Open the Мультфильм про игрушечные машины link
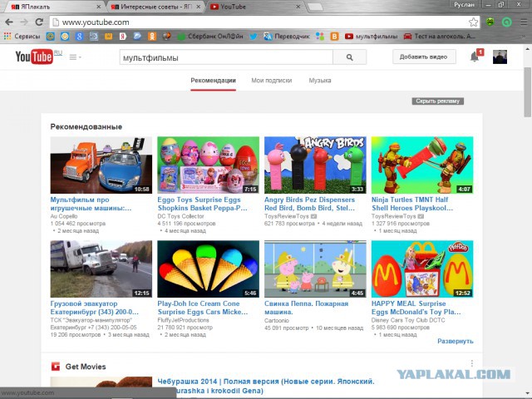Viewport: 532px width, 399px height. point(91,204)
